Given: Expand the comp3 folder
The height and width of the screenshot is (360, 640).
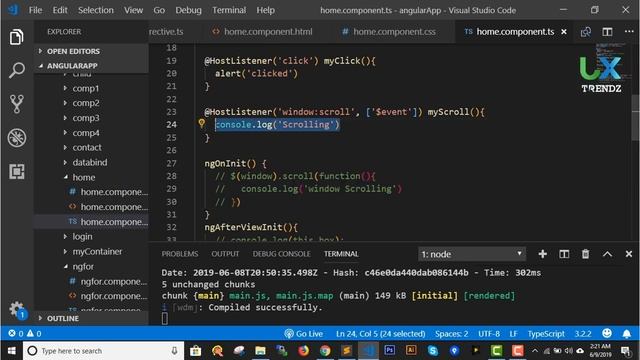Looking at the screenshot, I should tap(86, 118).
